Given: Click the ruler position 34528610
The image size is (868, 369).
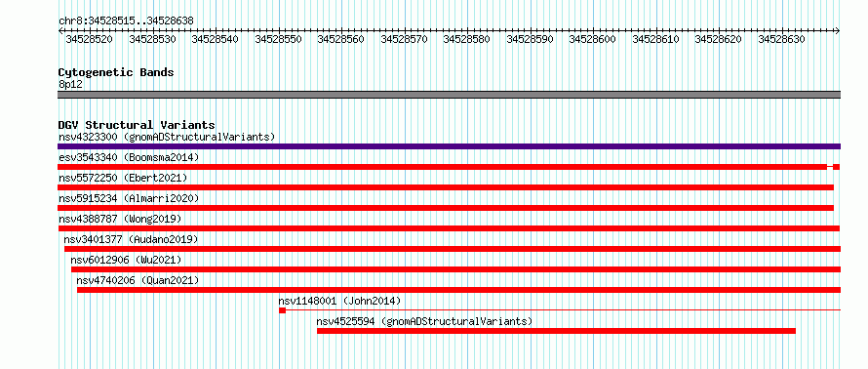Looking at the screenshot, I should point(656,39).
